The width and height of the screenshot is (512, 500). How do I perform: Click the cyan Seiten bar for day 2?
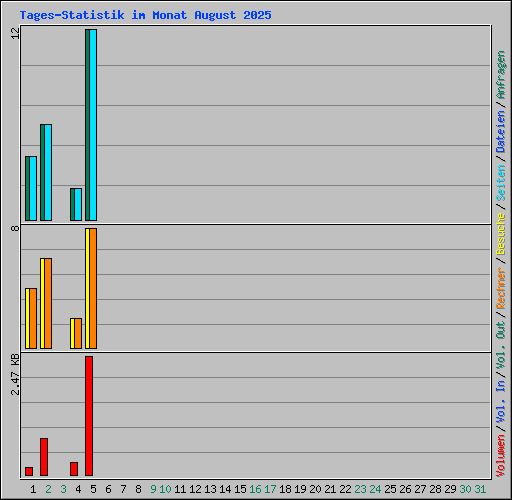[x=48, y=172]
